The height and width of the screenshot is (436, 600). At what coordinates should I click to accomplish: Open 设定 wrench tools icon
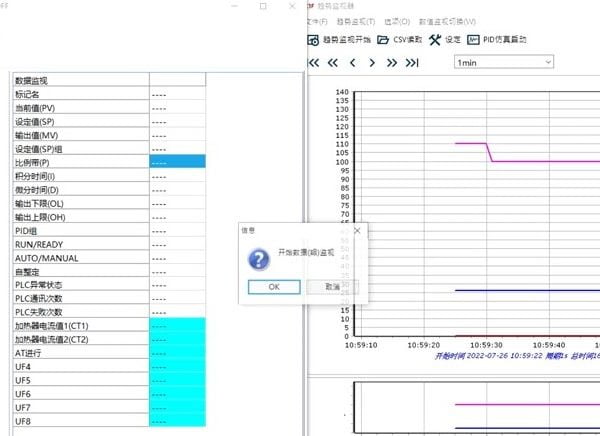point(435,40)
